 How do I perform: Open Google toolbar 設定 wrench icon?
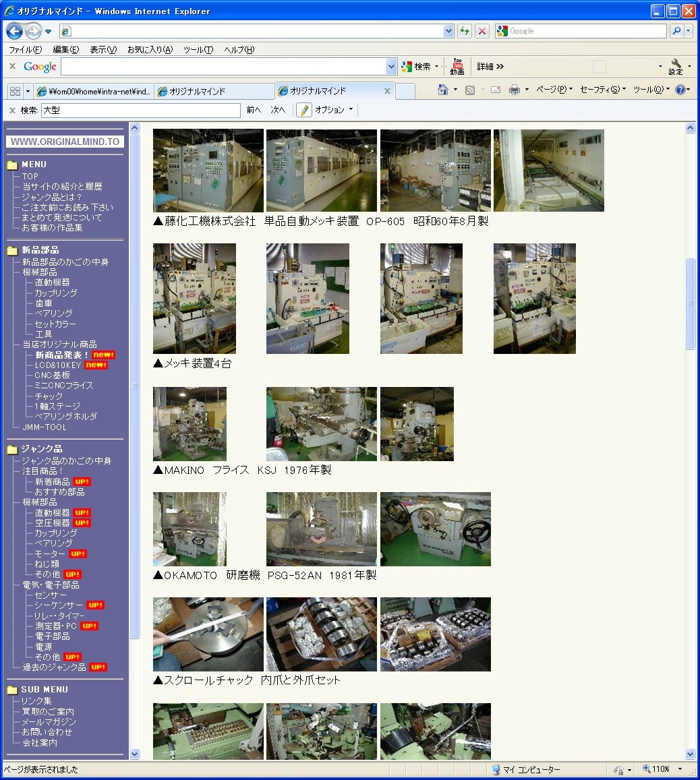point(676,66)
